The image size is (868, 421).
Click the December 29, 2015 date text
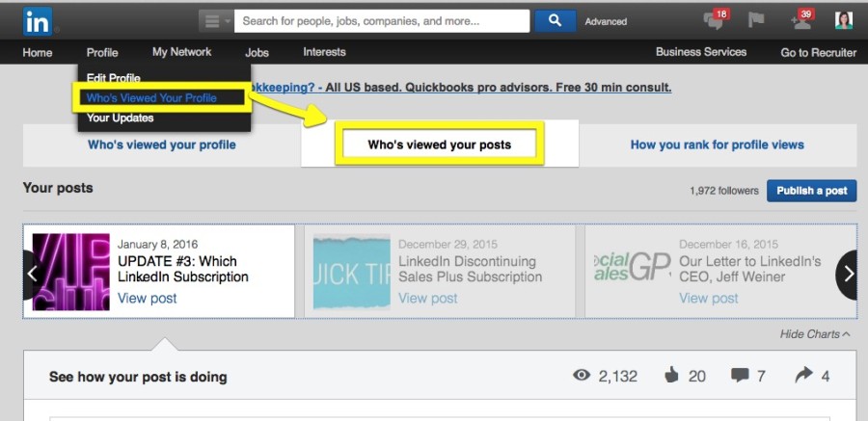pyautogui.click(x=448, y=244)
